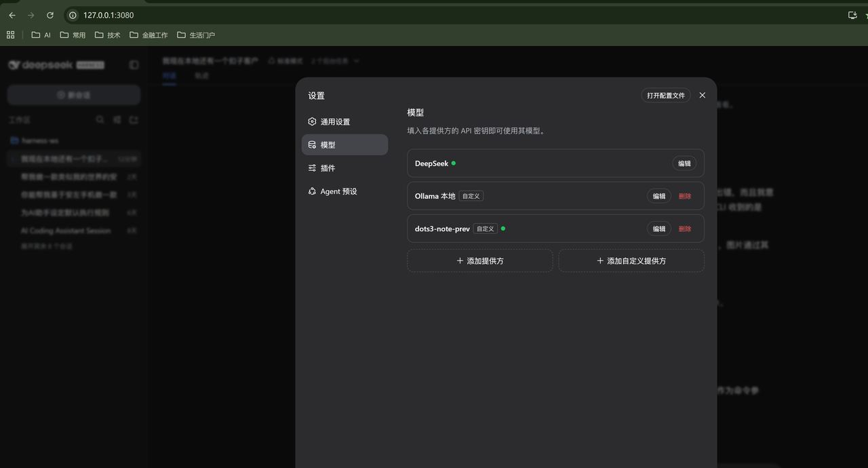Click the search icon in the 工作区 header

pos(100,119)
